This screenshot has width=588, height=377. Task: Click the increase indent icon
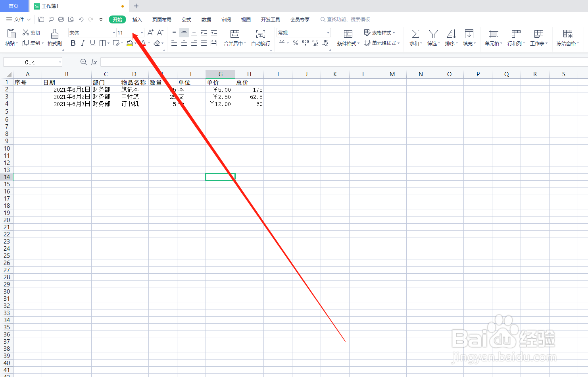(x=214, y=33)
